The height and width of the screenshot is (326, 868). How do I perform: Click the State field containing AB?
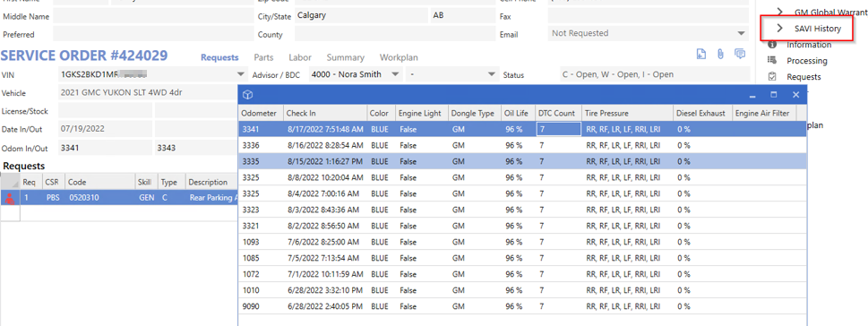(462, 15)
